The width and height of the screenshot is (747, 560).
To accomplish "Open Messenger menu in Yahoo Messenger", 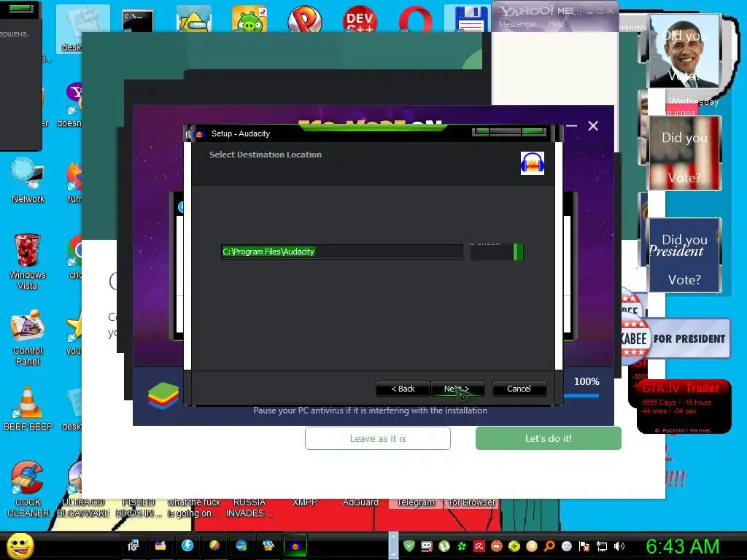I will click(x=517, y=24).
